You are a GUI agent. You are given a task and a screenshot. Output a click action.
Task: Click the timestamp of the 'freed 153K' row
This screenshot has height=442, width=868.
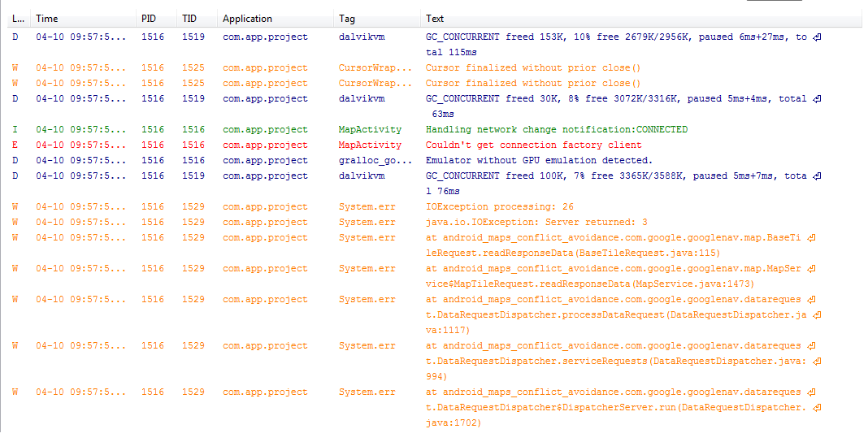[80, 37]
